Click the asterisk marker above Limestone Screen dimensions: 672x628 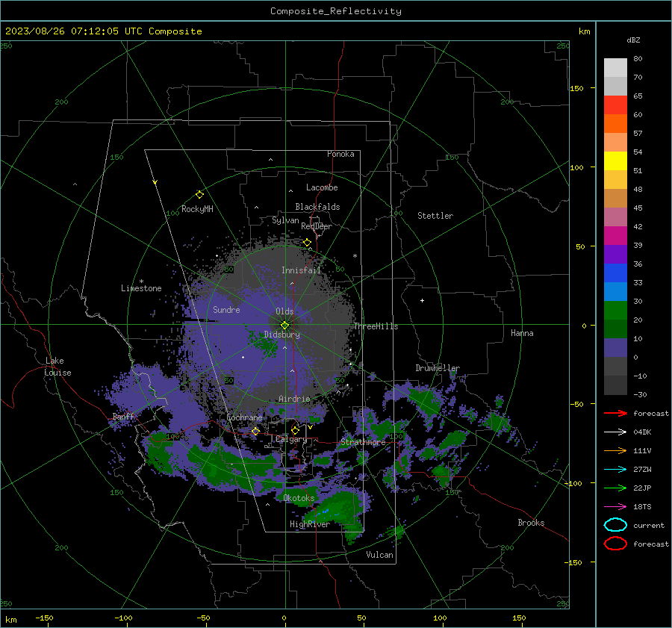(141, 282)
